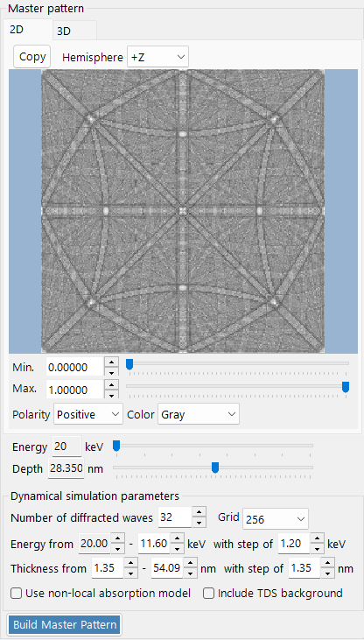364x640 pixels.
Task: Increase the Thickness from value
Action: (130, 563)
